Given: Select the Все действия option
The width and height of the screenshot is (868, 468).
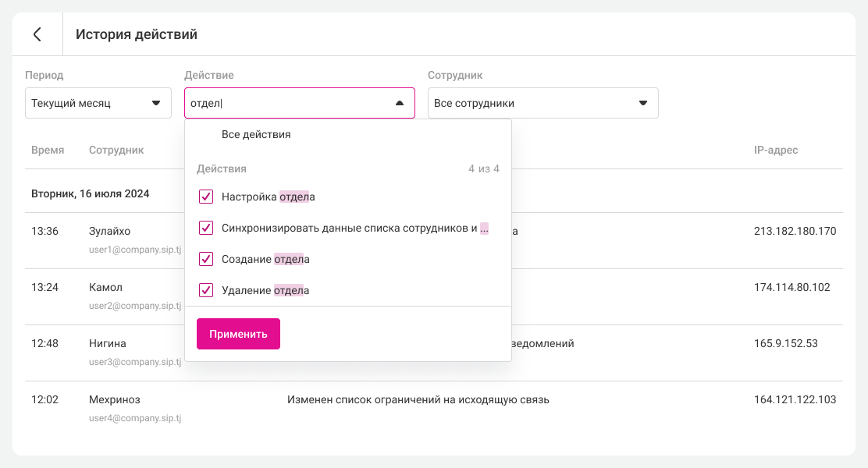Looking at the screenshot, I should point(256,134).
